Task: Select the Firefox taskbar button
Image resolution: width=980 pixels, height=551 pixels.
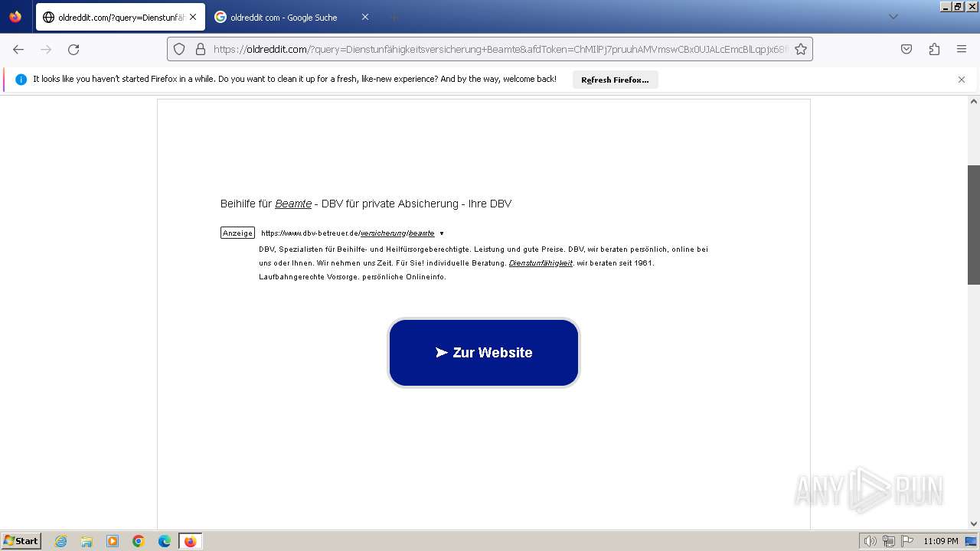Action: coord(190,541)
